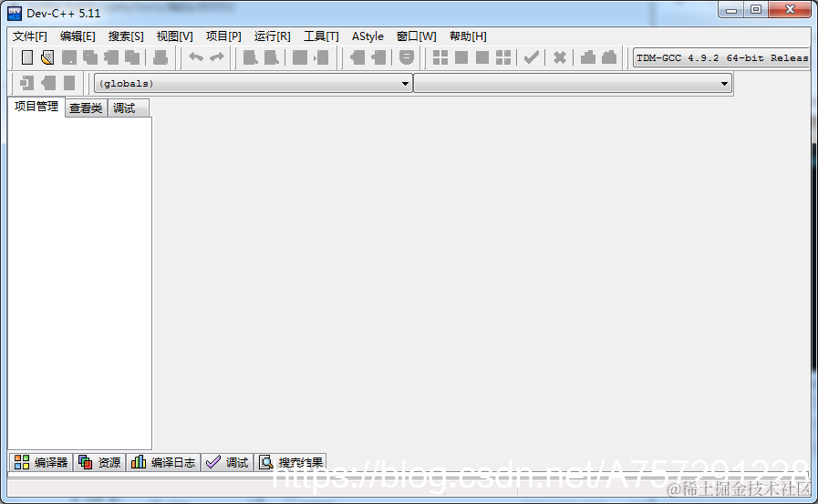Minimize the Dev-C++ 5.11 window
Image resolution: width=818 pixels, height=504 pixels.
(731, 10)
